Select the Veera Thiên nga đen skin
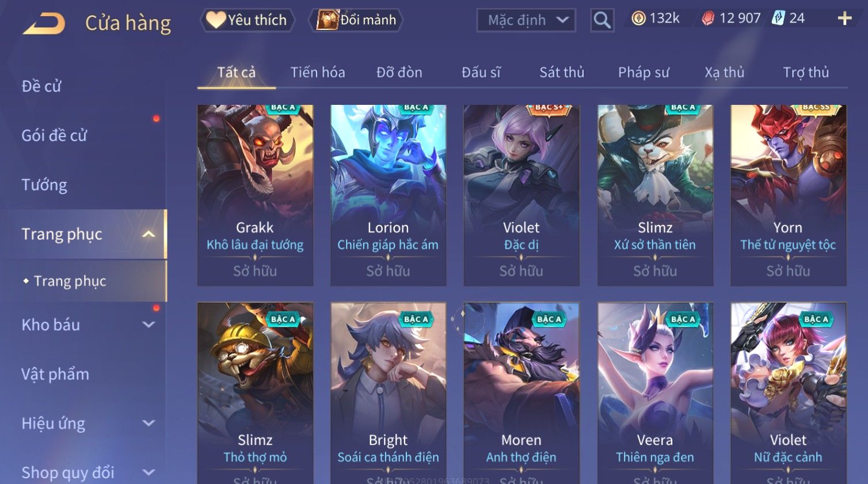The width and height of the screenshot is (868, 484). (x=655, y=393)
